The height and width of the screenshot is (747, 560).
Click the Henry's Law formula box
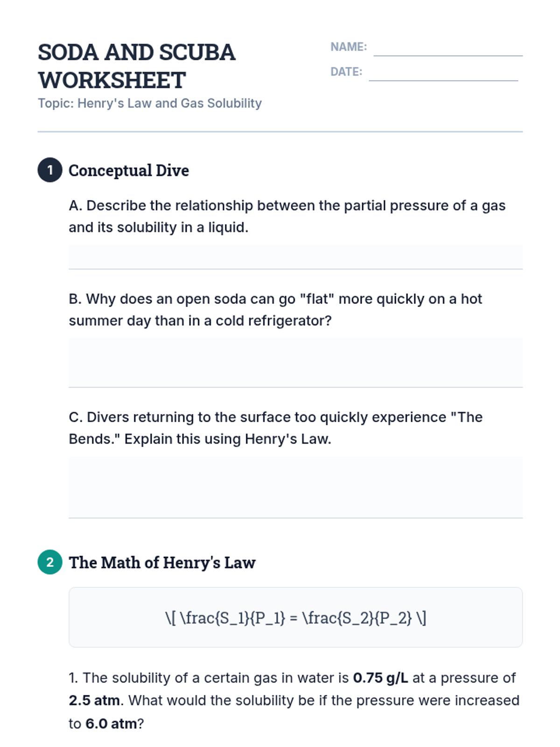pos(295,617)
